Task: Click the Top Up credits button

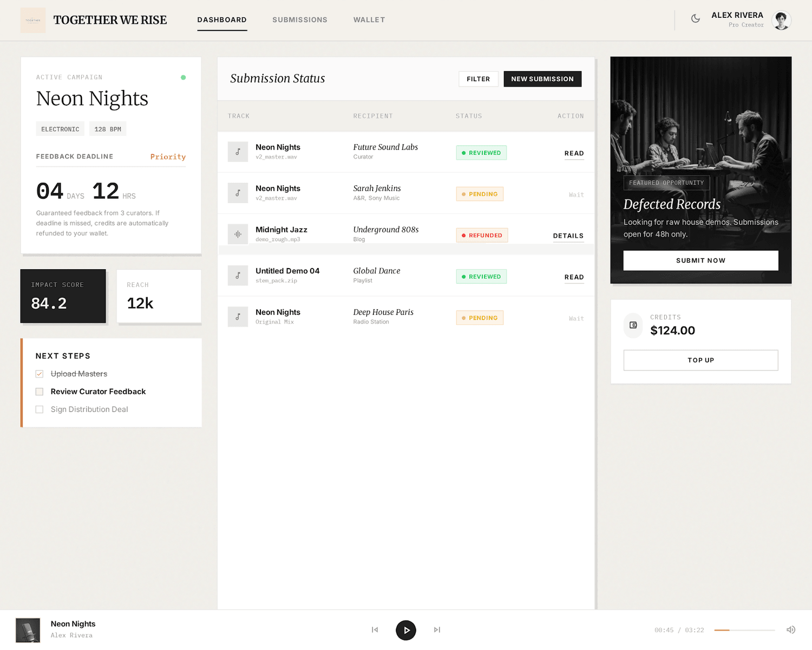Action: (700, 360)
